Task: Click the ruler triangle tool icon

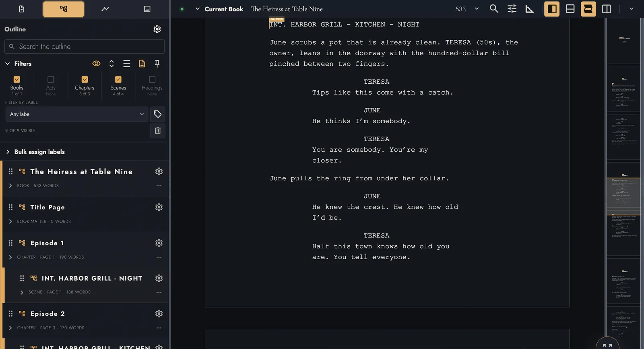Action: 530,9
